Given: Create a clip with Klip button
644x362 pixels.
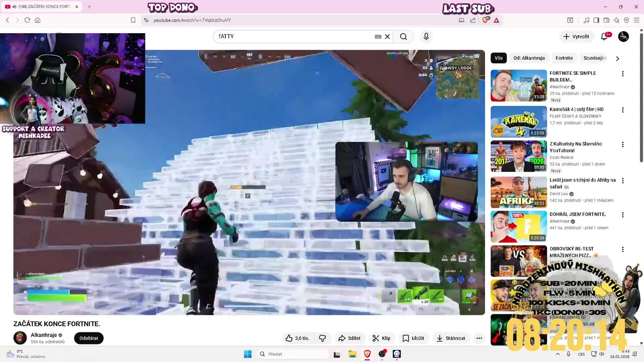Looking at the screenshot, I should tap(381, 338).
